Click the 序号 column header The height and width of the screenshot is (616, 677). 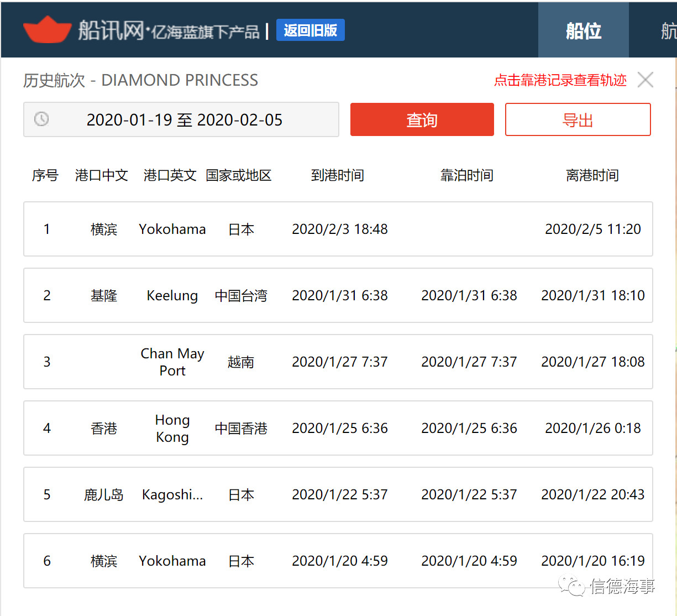[45, 175]
